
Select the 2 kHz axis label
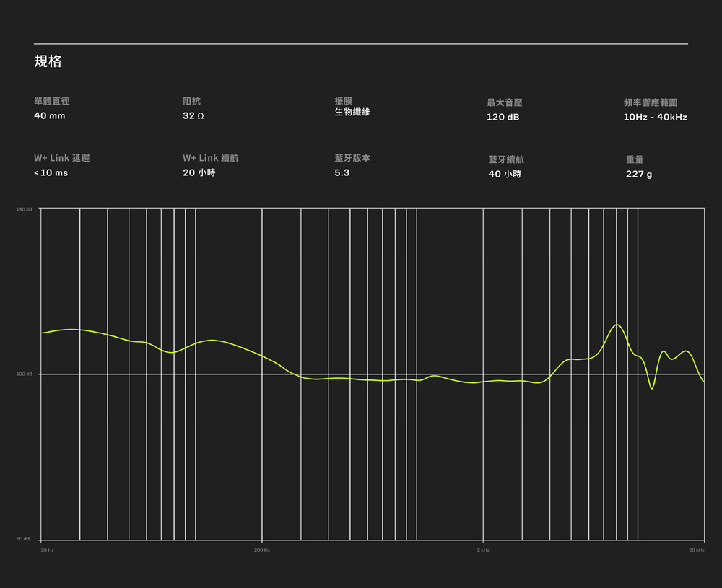click(x=483, y=550)
